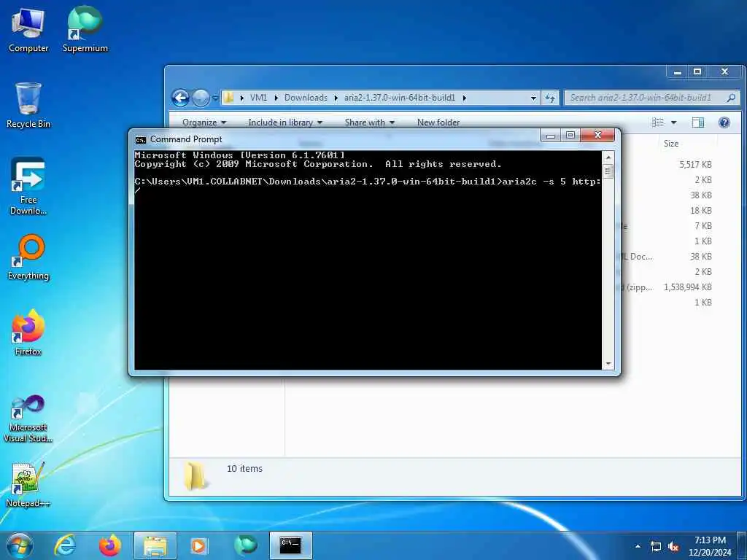
Task: Open Firefox from the taskbar
Action: point(109,545)
